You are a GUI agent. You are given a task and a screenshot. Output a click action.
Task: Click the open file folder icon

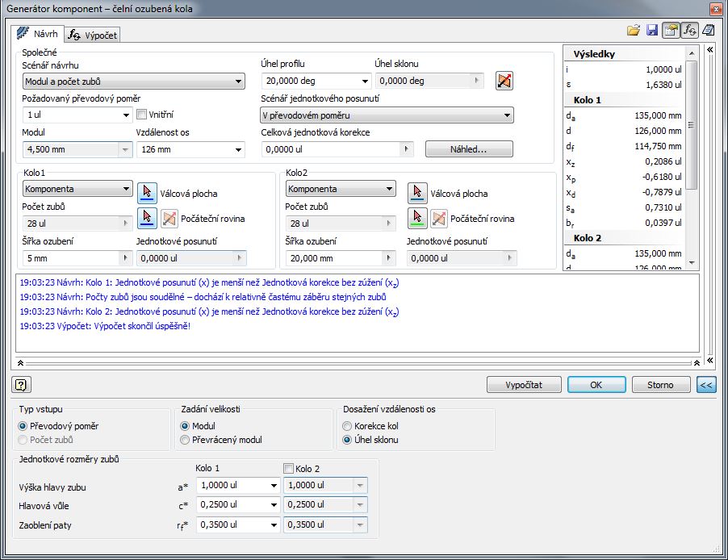634,31
